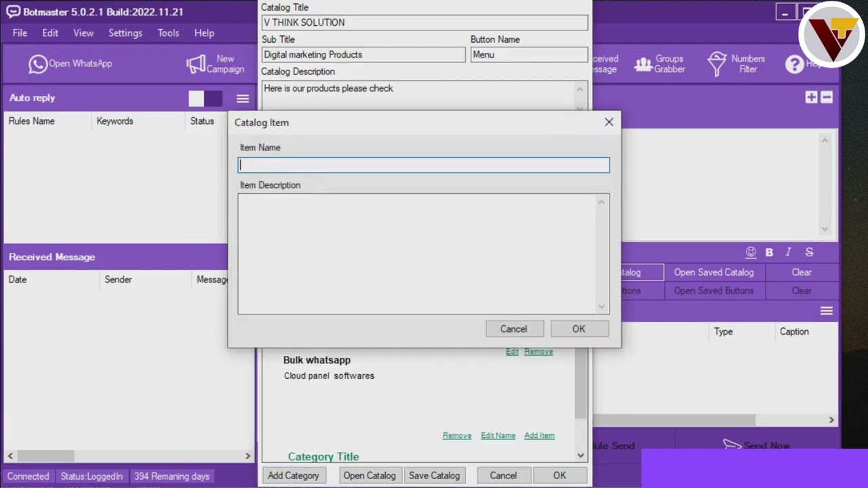Open the Edit menu

coord(50,33)
